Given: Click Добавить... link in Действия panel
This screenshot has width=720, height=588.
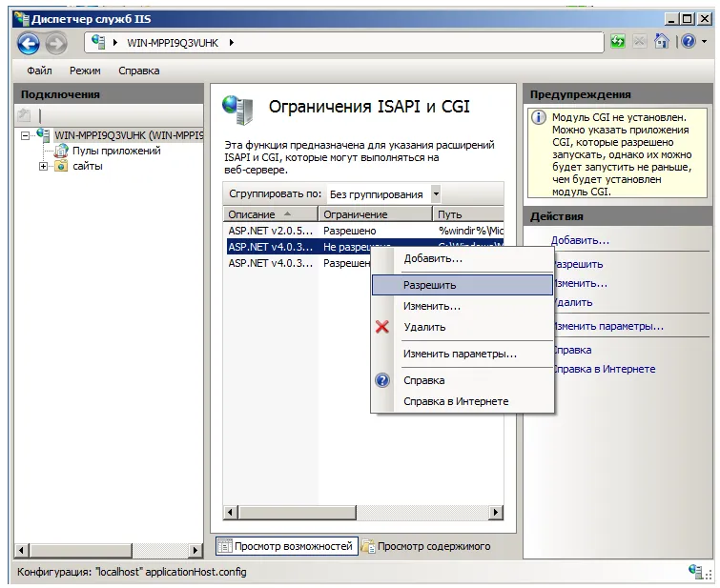Looking at the screenshot, I should click(580, 240).
